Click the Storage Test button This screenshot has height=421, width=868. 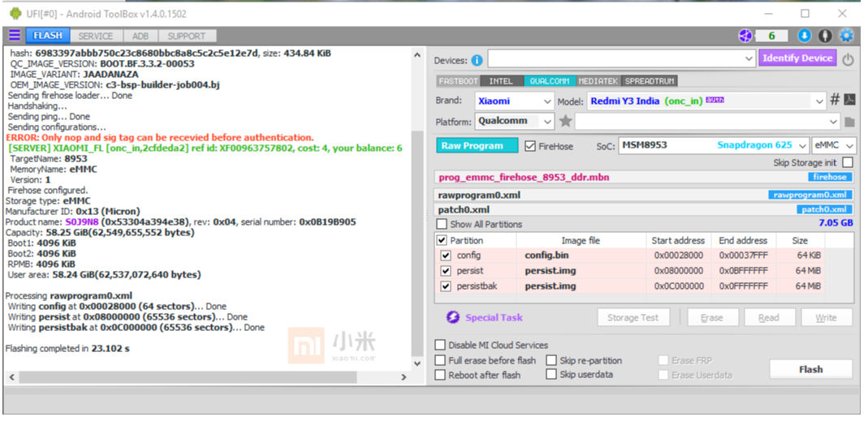pos(633,317)
